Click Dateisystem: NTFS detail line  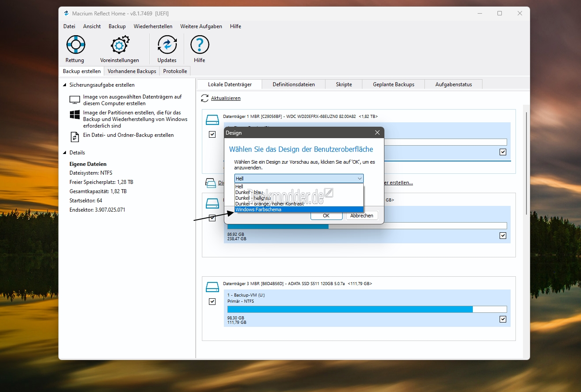pyautogui.click(x=91, y=173)
